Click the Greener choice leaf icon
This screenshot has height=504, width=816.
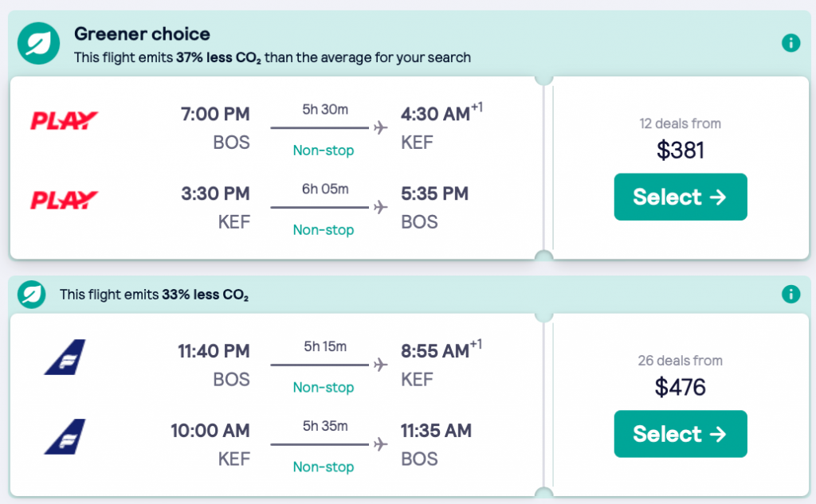[x=38, y=44]
